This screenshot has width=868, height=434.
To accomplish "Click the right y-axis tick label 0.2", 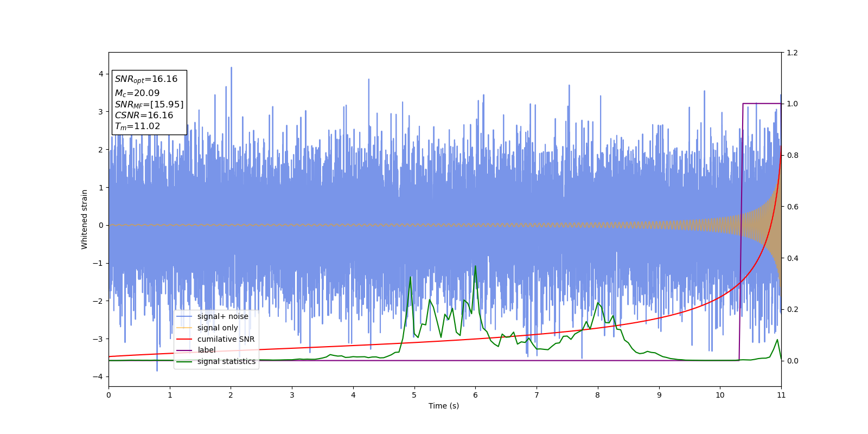I will pos(792,309).
